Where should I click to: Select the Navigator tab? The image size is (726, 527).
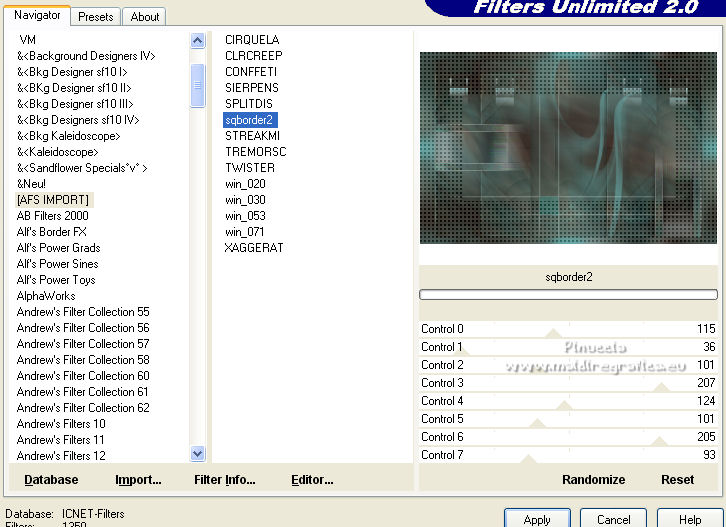pyautogui.click(x=37, y=15)
